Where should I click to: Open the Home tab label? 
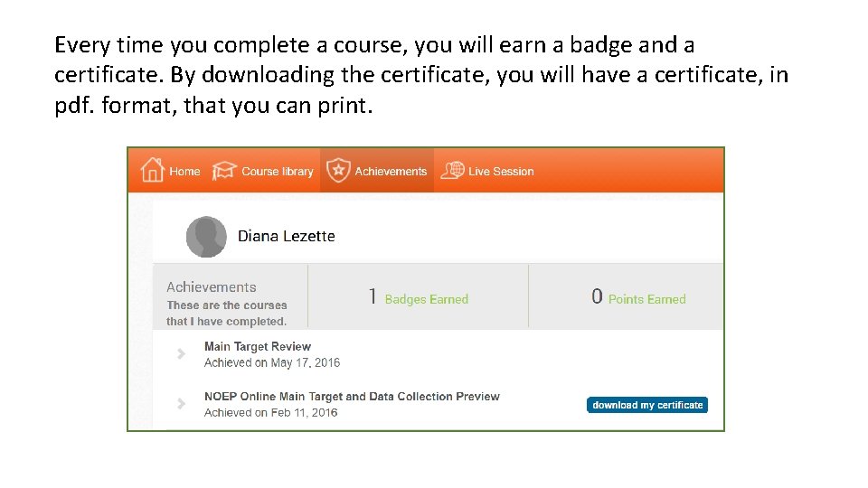pyautogui.click(x=184, y=171)
